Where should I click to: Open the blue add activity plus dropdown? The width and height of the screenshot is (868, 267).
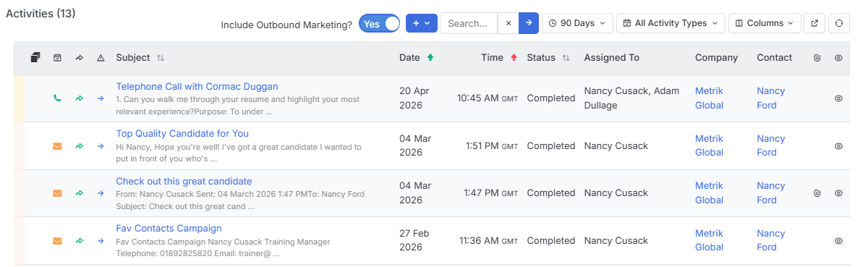(x=421, y=23)
